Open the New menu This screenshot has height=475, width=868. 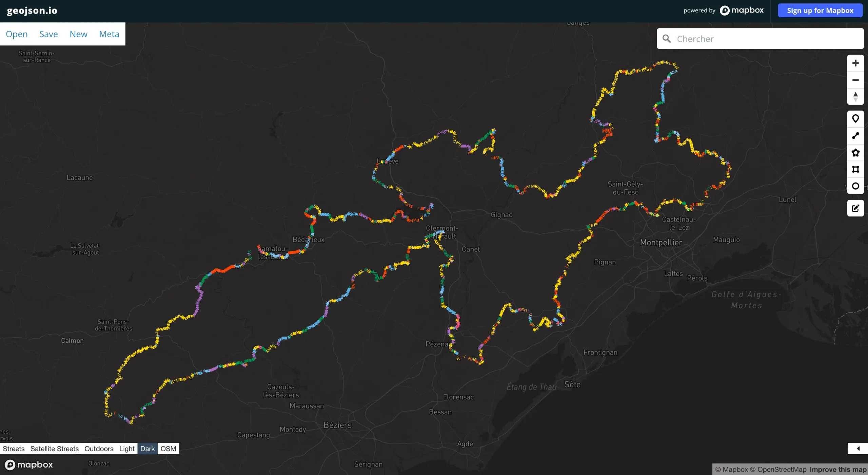[78, 34]
